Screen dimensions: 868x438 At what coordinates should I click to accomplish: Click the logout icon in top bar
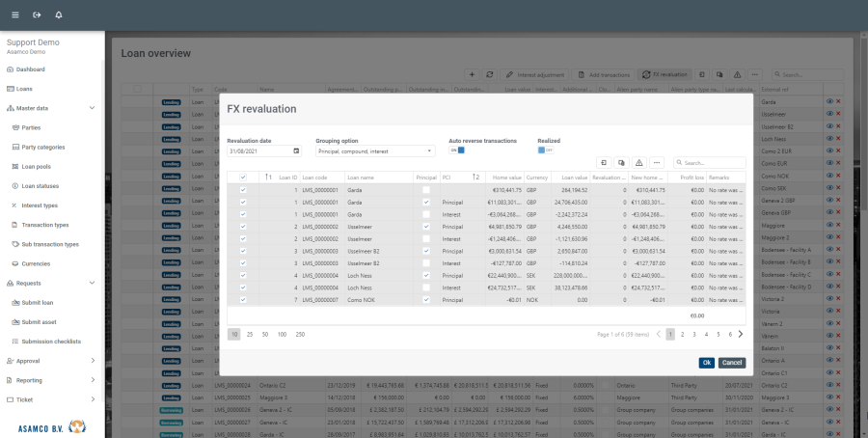(37, 15)
